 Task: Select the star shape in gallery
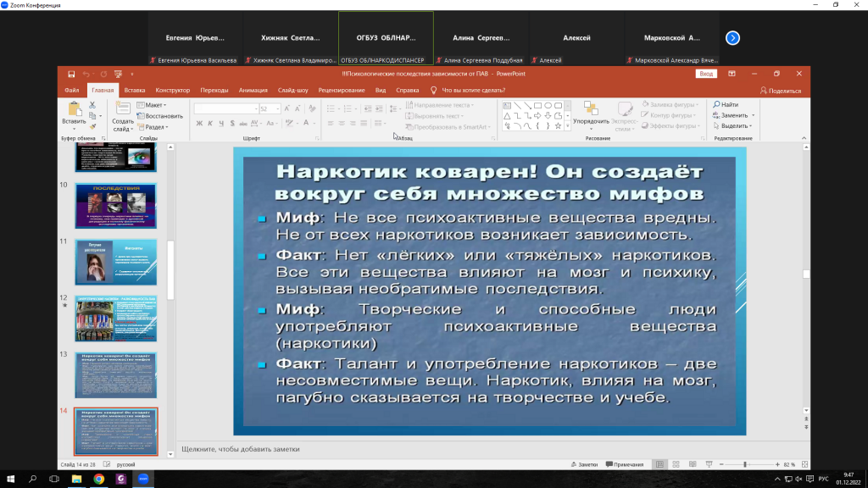click(x=558, y=126)
